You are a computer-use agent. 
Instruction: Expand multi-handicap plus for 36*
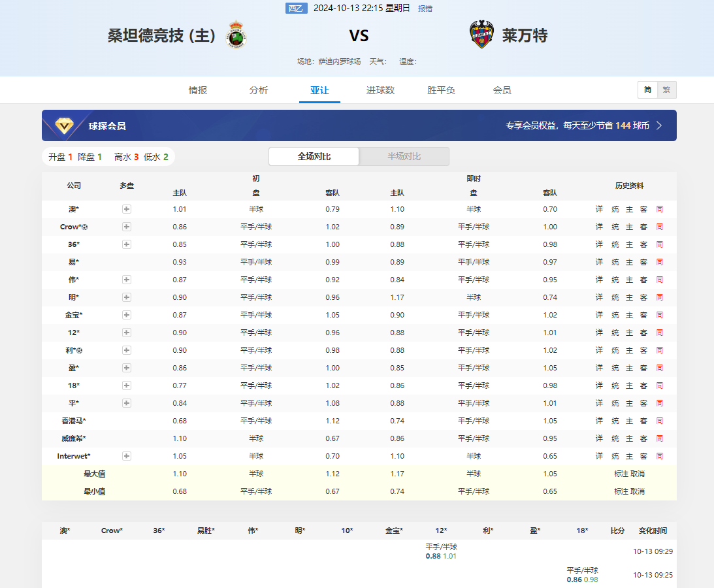pos(127,244)
